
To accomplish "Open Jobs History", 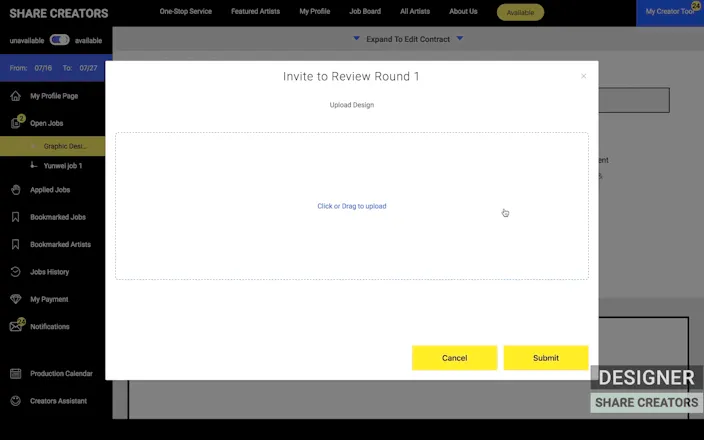I will click(x=49, y=272).
